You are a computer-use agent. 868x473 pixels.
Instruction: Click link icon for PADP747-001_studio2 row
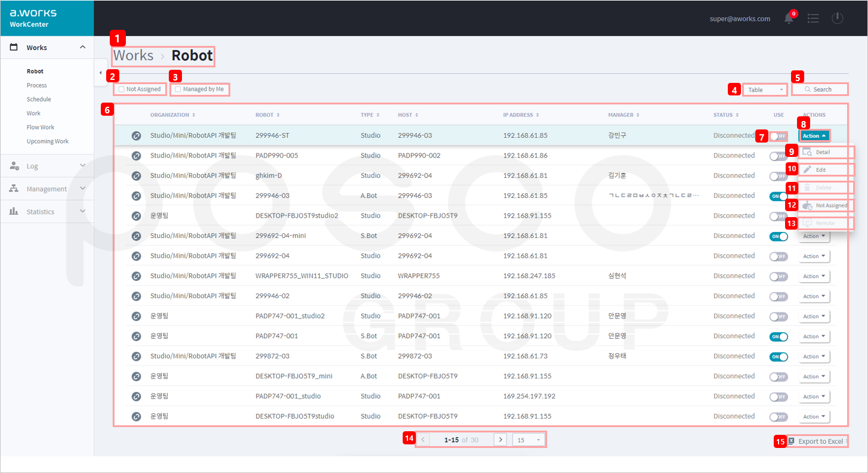pyautogui.click(x=136, y=316)
